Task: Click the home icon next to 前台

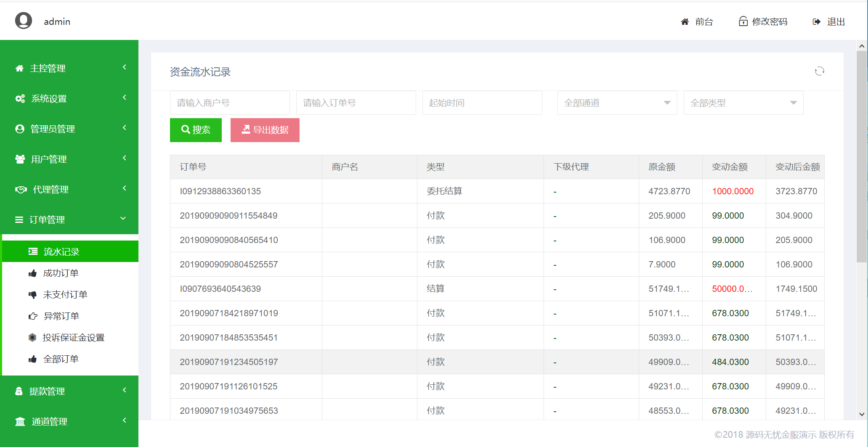Action: point(685,21)
